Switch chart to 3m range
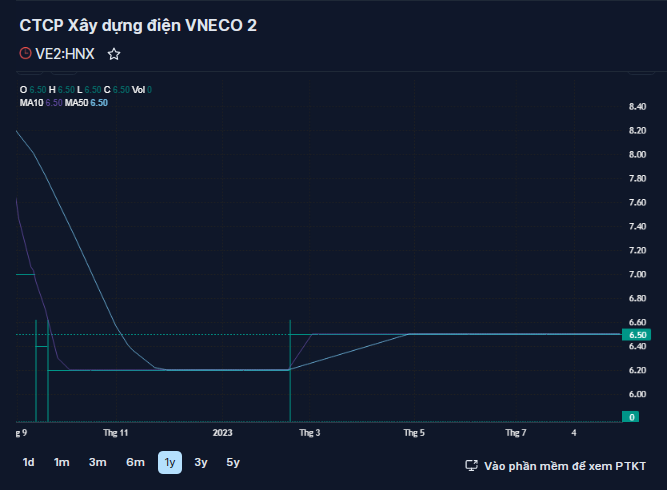The image size is (667, 490). tap(97, 462)
